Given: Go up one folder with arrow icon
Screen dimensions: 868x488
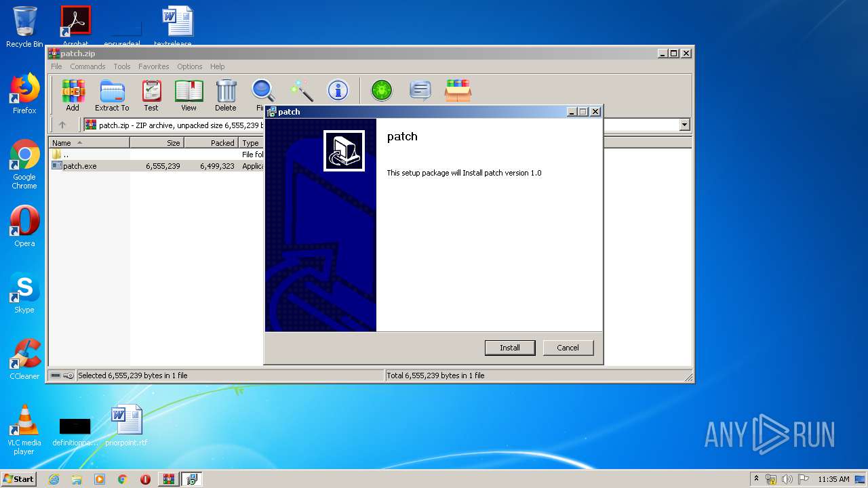Looking at the screenshot, I should click(x=62, y=125).
